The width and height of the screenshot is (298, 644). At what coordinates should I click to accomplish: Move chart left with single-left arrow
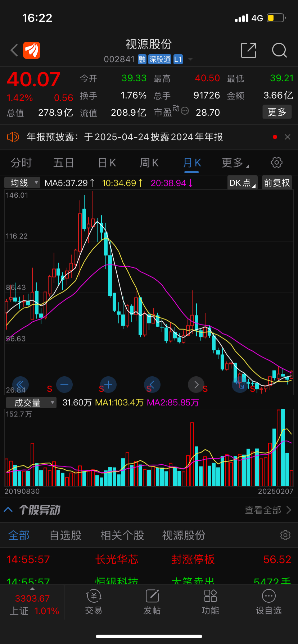pos(152,385)
